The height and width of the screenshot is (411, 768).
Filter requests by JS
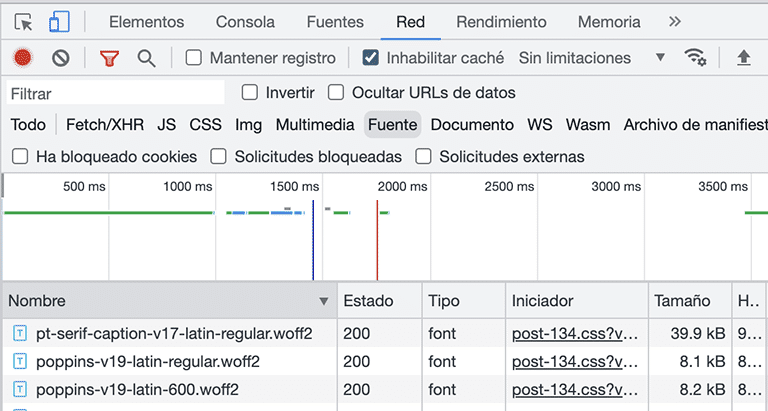click(x=167, y=125)
